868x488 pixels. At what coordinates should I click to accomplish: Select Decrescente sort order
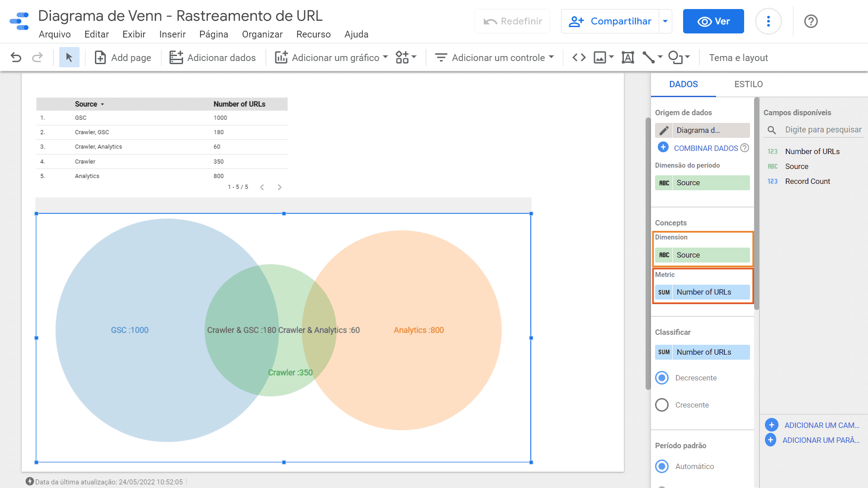[662, 378]
